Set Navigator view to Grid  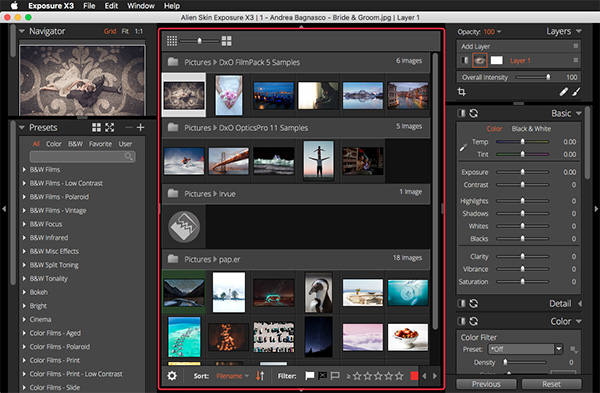(110, 31)
